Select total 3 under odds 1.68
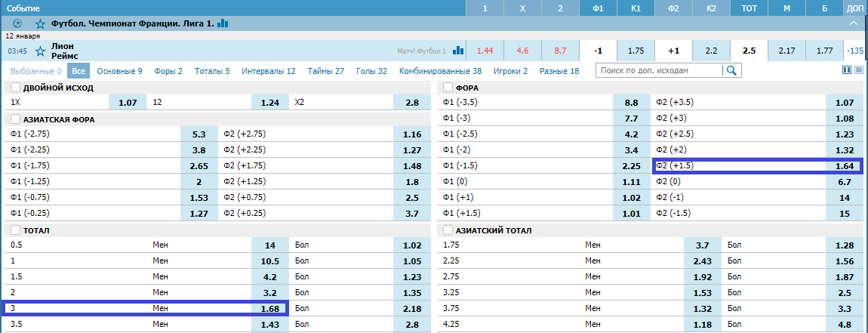The width and height of the screenshot is (868, 333). (269, 309)
